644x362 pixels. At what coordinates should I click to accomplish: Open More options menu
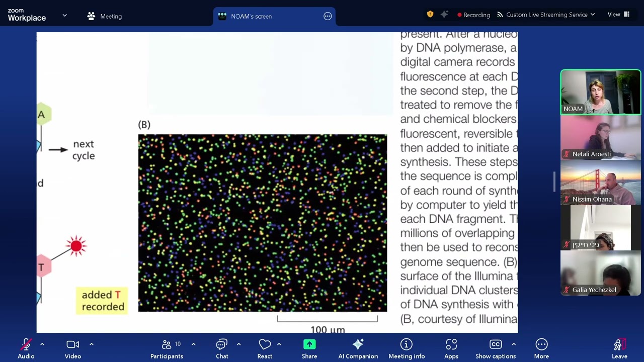click(541, 348)
